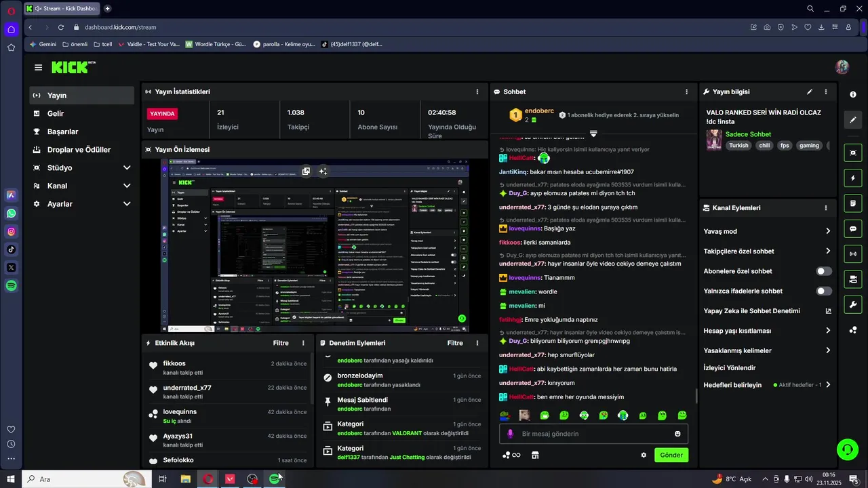Open the profile avatar menu

coord(842,67)
